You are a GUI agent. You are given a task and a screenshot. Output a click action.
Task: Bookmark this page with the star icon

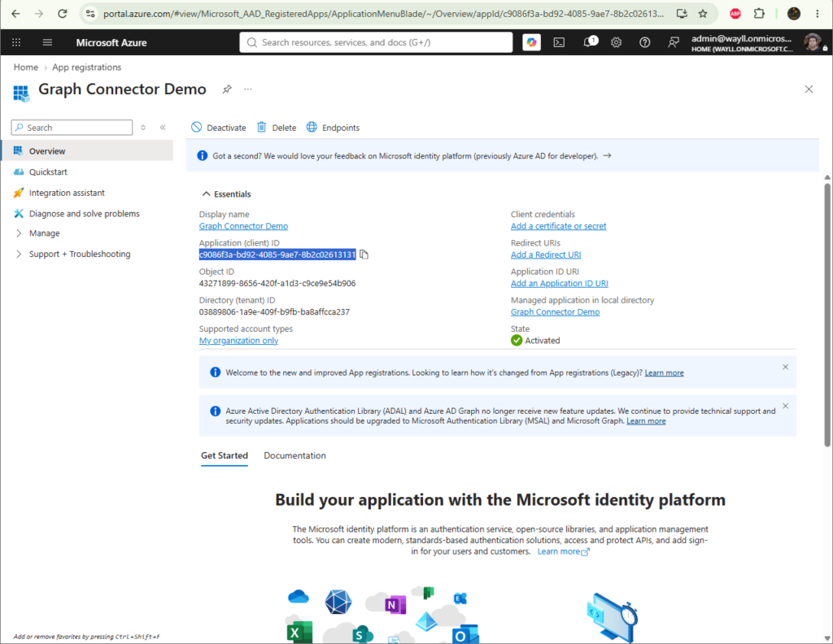click(703, 14)
